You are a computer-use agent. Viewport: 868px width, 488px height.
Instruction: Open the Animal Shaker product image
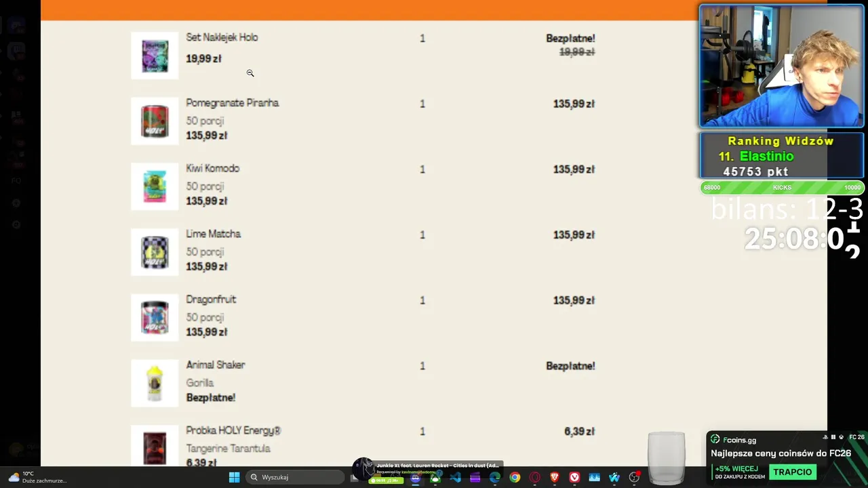click(155, 383)
